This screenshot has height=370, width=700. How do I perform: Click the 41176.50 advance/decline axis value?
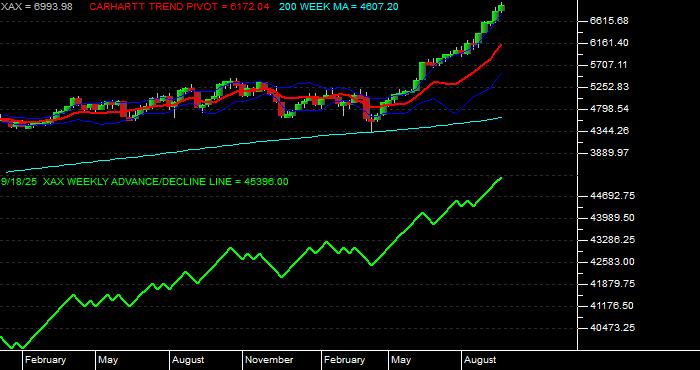[x=612, y=306]
